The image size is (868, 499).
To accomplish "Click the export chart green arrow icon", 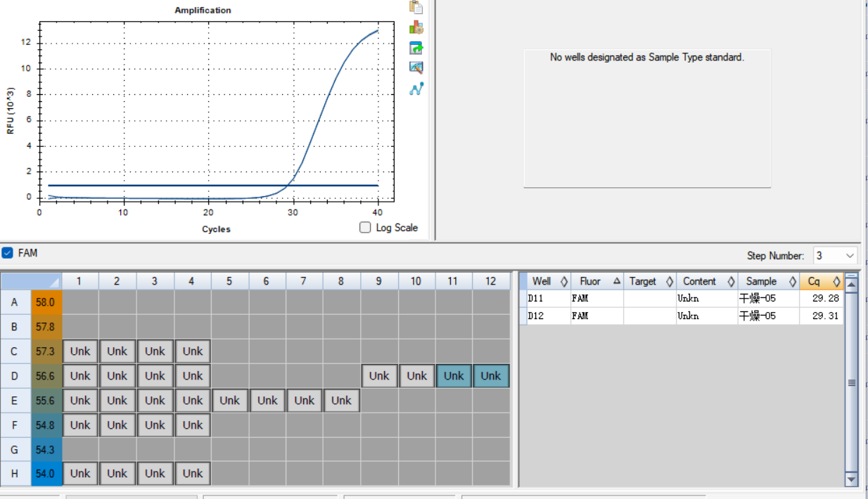I will (416, 48).
